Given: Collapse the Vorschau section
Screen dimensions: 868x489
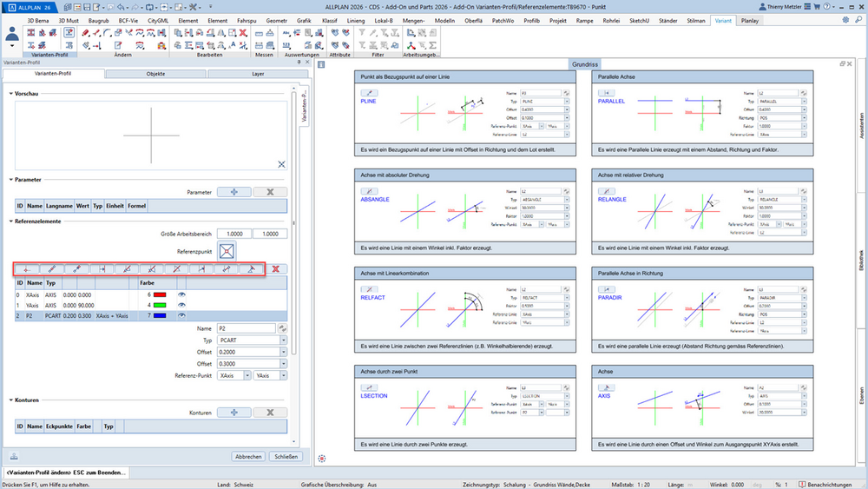Looking at the screenshot, I should tap(11, 94).
